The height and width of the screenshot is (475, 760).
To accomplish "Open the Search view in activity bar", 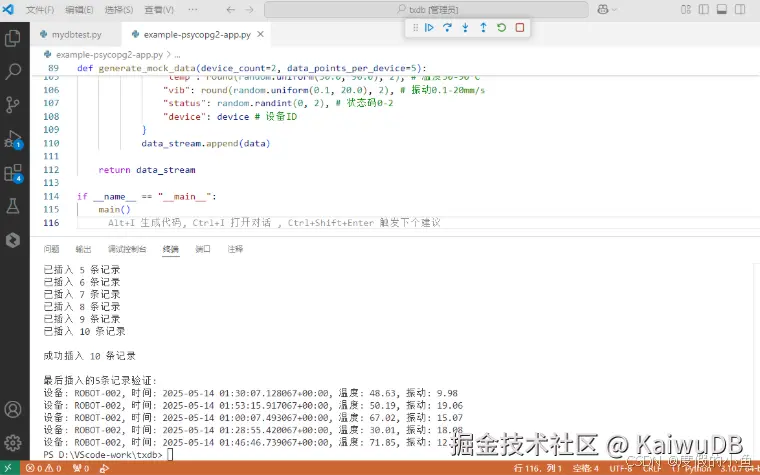I will point(13,71).
